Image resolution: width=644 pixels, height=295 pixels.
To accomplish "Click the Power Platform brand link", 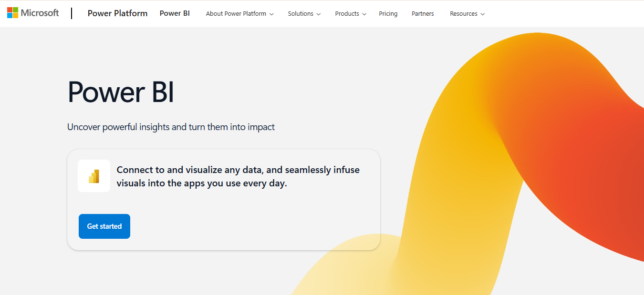I will tap(117, 13).
